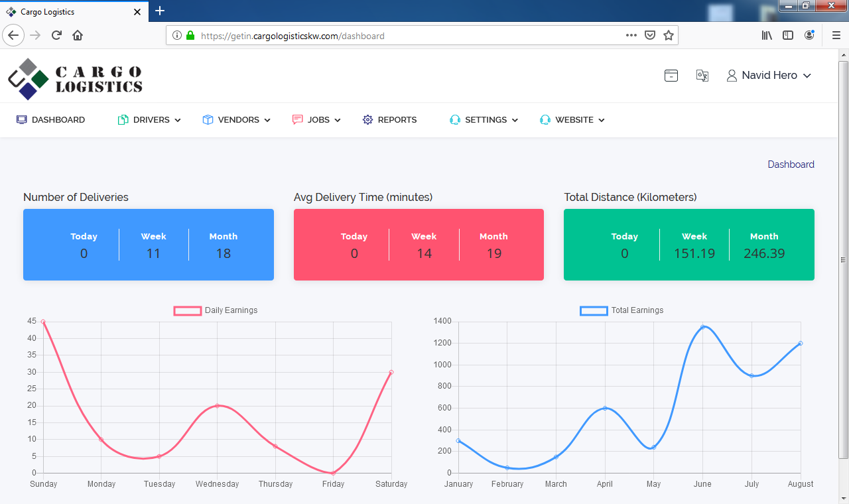Open Firefox library icon
This screenshot has height=504, width=849.
pyautogui.click(x=767, y=36)
